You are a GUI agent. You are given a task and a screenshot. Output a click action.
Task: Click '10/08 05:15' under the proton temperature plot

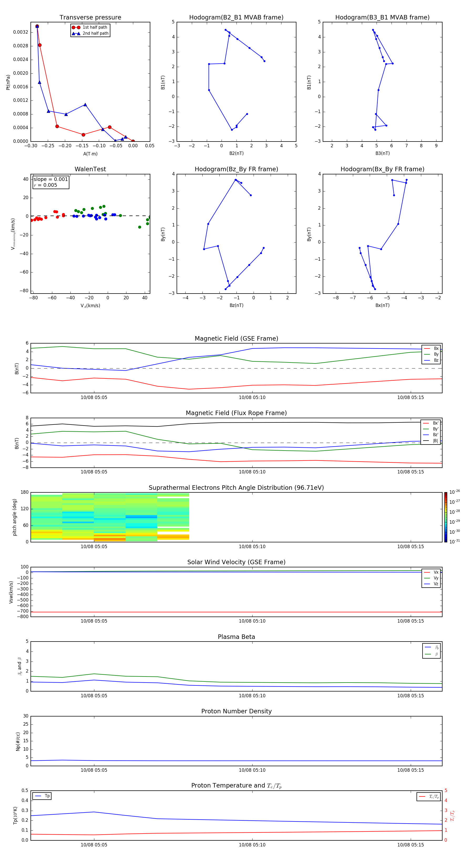(x=410, y=845)
